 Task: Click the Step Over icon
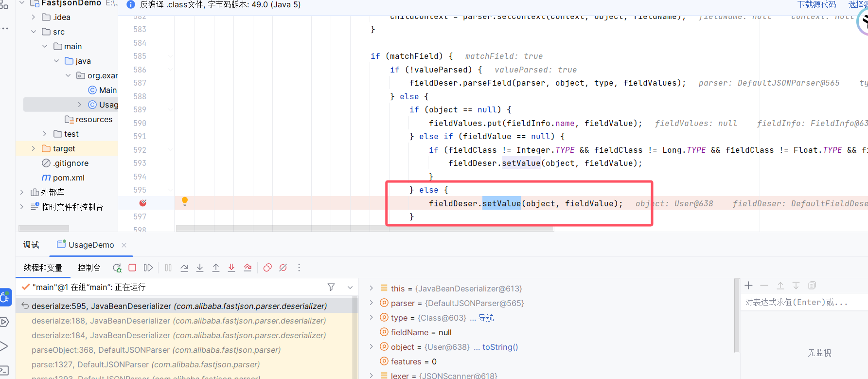184,268
